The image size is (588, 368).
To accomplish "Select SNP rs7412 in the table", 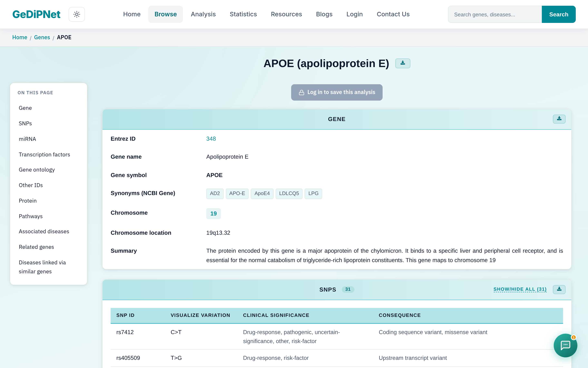I will pos(125,332).
